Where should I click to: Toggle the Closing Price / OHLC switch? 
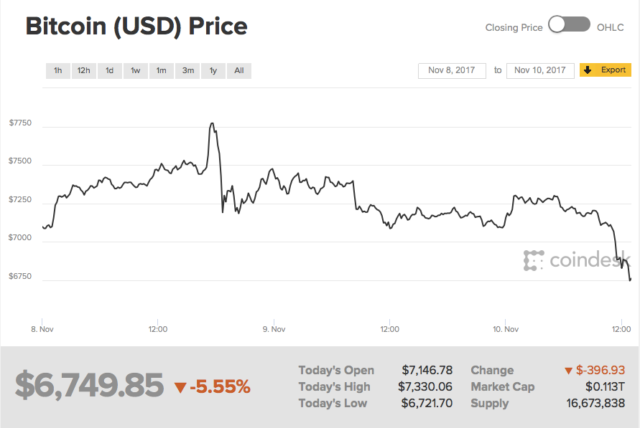pos(569,24)
